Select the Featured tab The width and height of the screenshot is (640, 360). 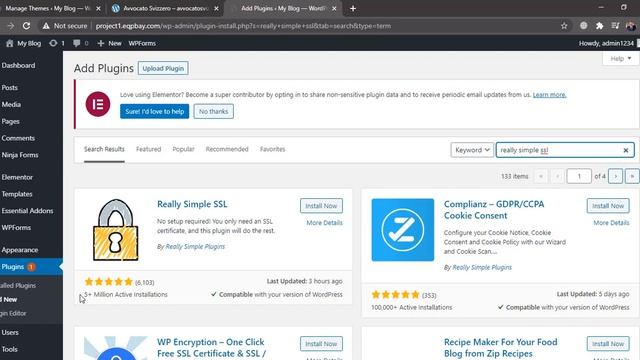point(149,149)
